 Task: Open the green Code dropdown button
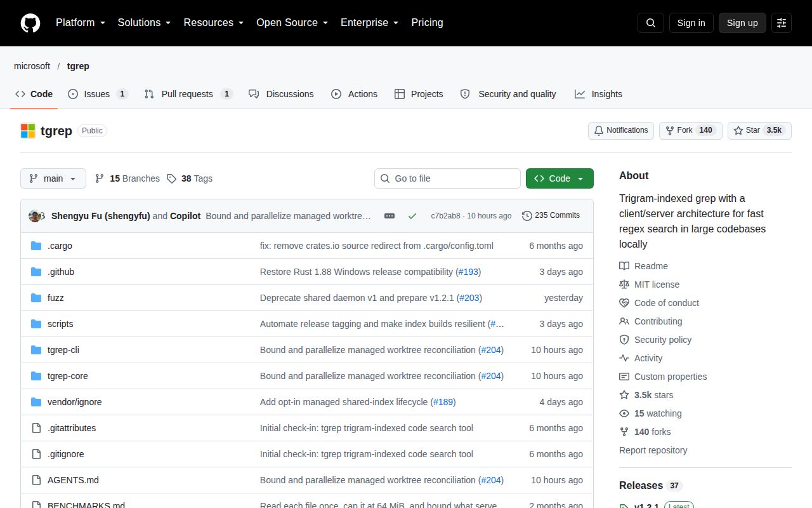click(560, 178)
